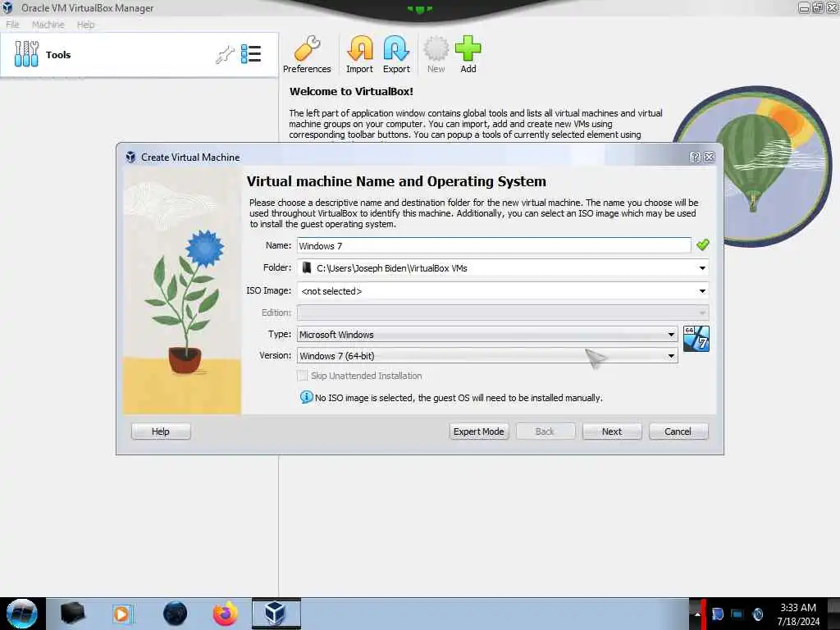The width and height of the screenshot is (840, 630).
Task: Open Firefox from the taskbar
Action: pos(226,614)
